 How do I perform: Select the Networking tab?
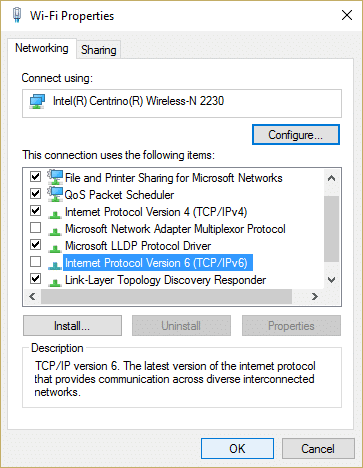(42, 48)
